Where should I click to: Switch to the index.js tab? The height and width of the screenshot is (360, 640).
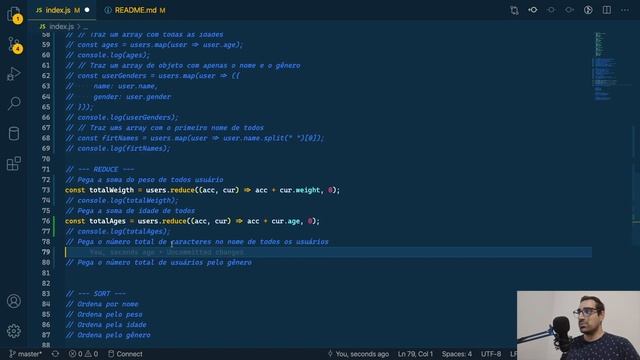point(61,10)
